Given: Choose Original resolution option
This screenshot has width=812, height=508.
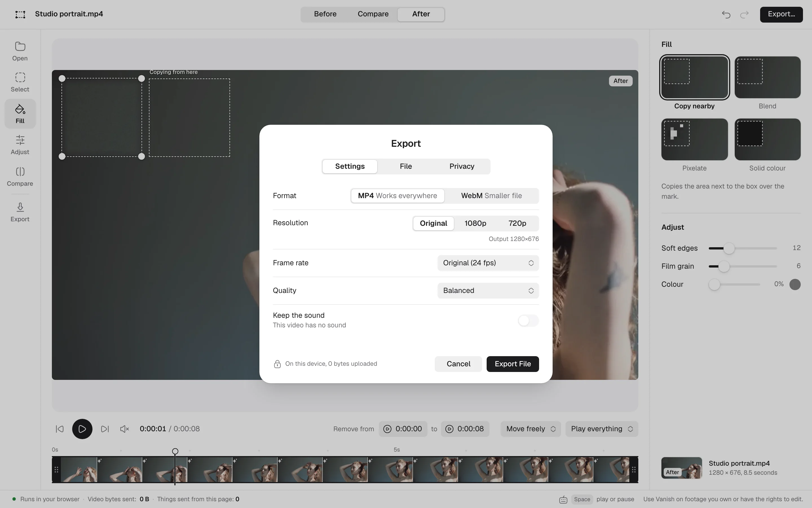Looking at the screenshot, I should pyautogui.click(x=433, y=223).
